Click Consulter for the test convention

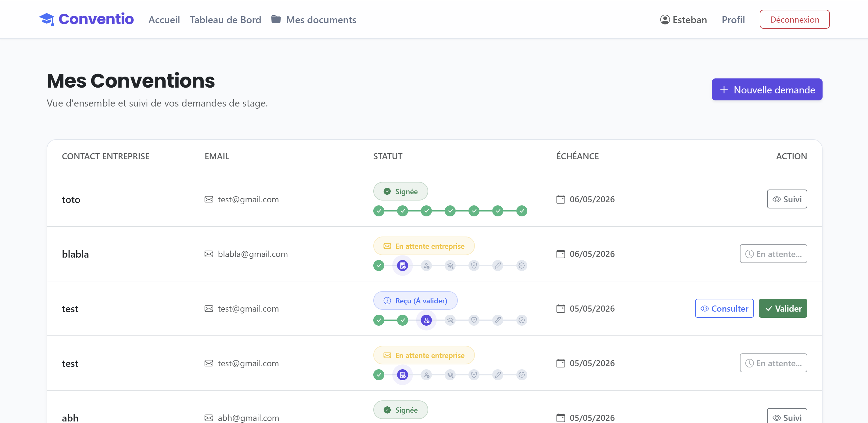[x=724, y=308]
